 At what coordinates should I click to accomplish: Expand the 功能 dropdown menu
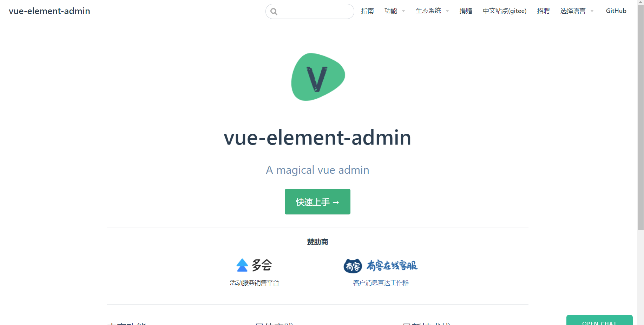click(395, 11)
